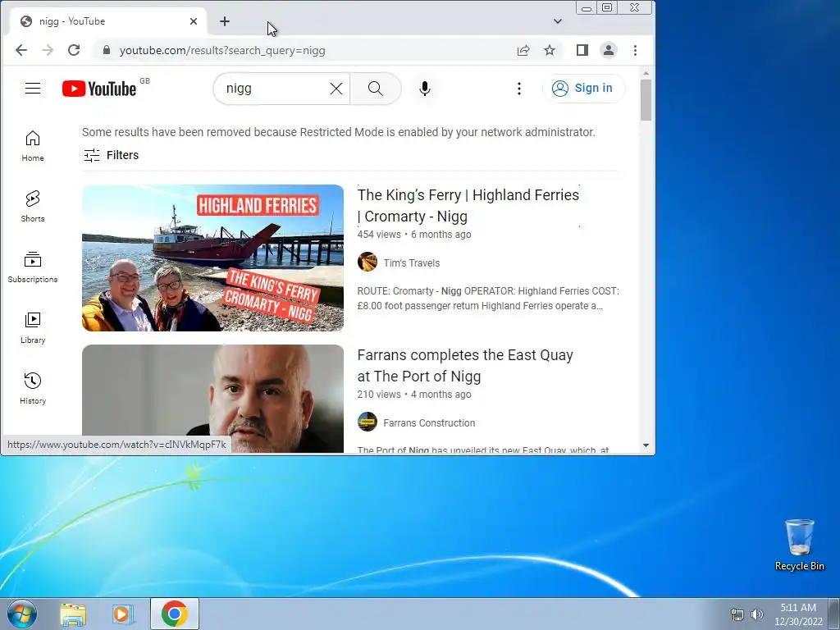This screenshot has width=840, height=630.
Task: Open Tim's Travels channel name
Action: point(412,263)
